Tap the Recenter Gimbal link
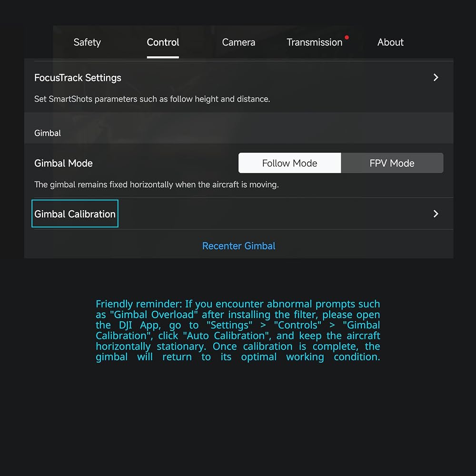This screenshot has width=476, height=476. click(239, 246)
